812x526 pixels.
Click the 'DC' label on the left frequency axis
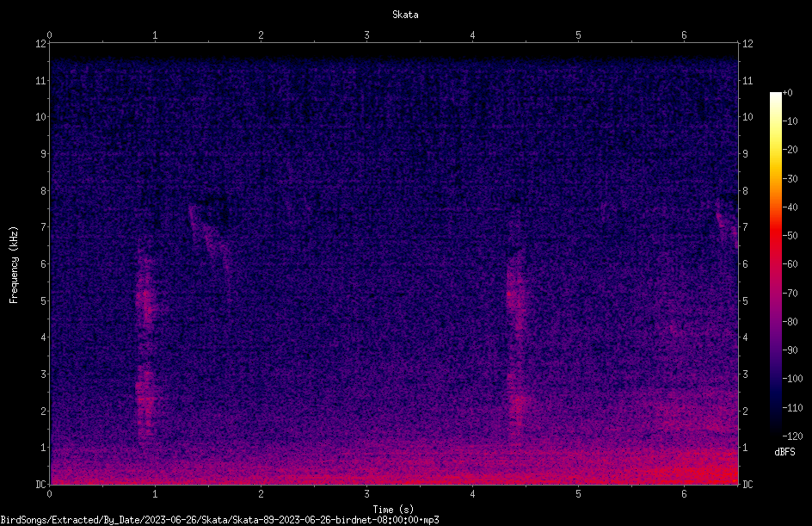coord(40,485)
